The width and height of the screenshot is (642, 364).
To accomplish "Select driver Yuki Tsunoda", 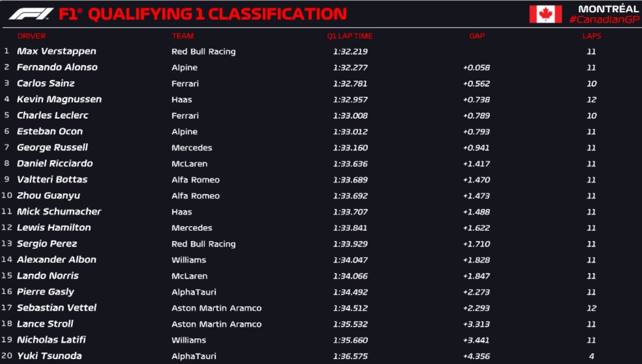I will click(49, 356).
